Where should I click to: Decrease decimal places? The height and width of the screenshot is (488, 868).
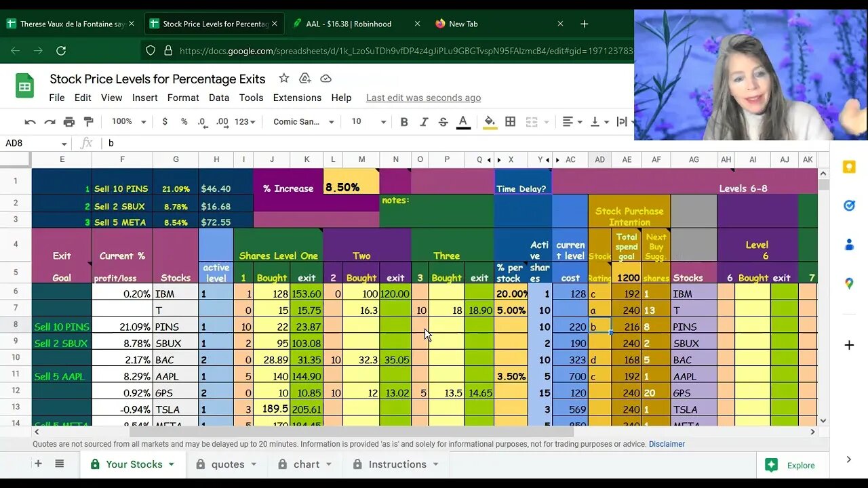pyautogui.click(x=202, y=122)
